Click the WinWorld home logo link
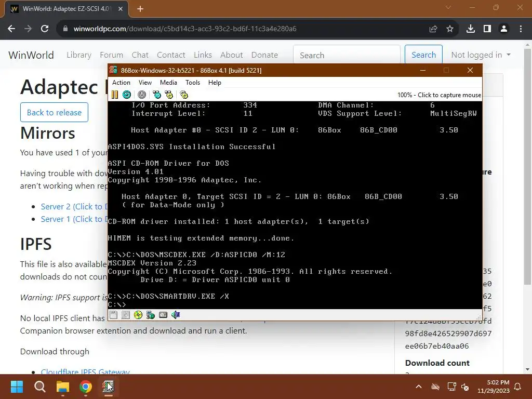The height and width of the screenshot is (399, 532). coord(31,55)
